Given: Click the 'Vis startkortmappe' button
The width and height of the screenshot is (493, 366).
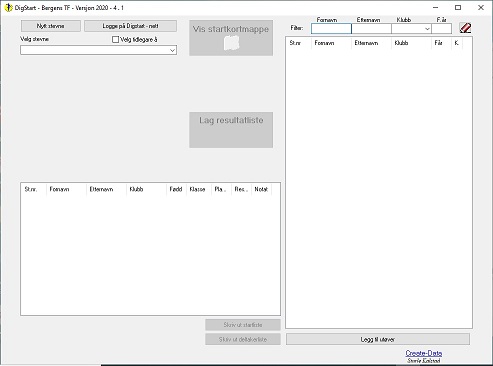Looking at the screenshot, I should pos(231,38).
